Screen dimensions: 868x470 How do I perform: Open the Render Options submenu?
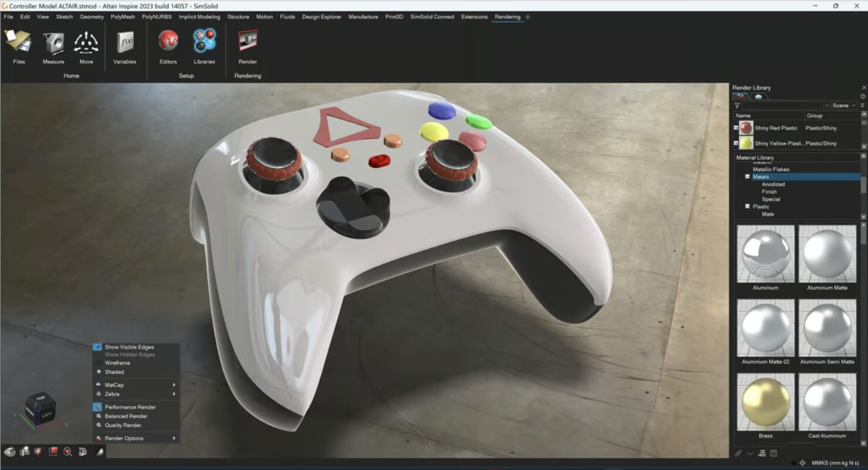point(136,438)
